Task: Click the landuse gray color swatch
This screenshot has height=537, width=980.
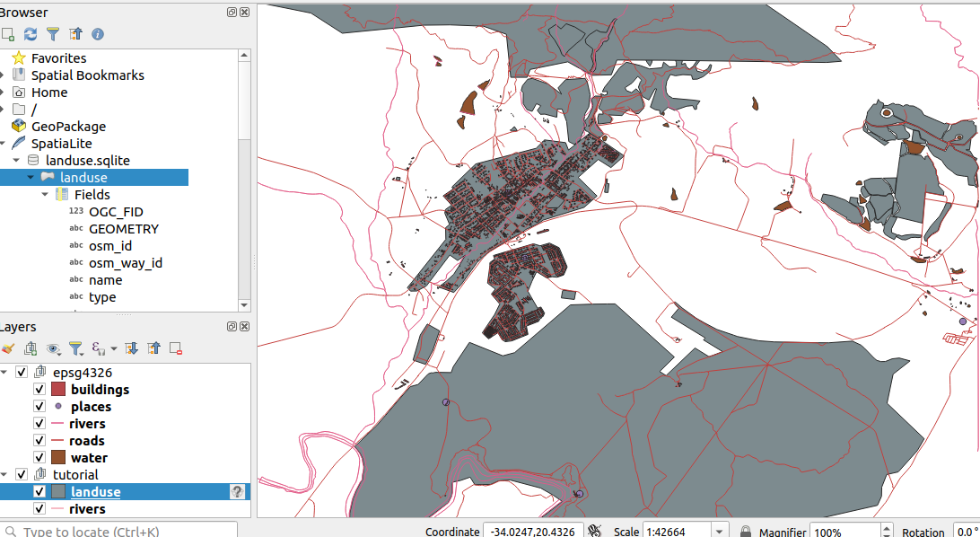Action: [x=58, y=491]
